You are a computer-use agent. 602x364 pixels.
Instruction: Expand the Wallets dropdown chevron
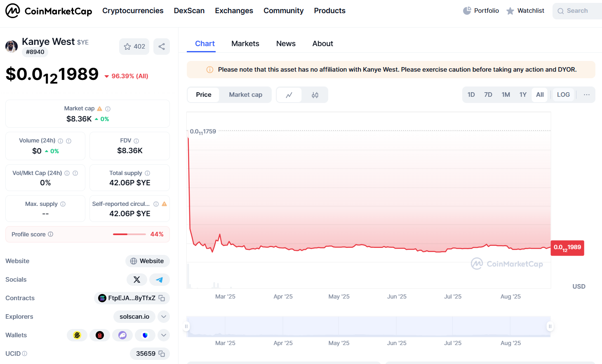pyautogui.click(x=164, y=335)
